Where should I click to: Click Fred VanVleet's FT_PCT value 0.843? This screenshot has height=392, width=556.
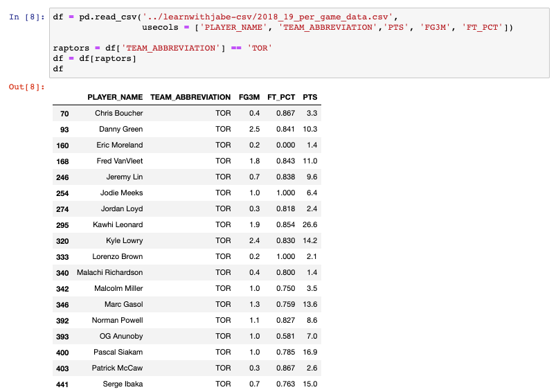pyautogui.click(x=286, y=161)
